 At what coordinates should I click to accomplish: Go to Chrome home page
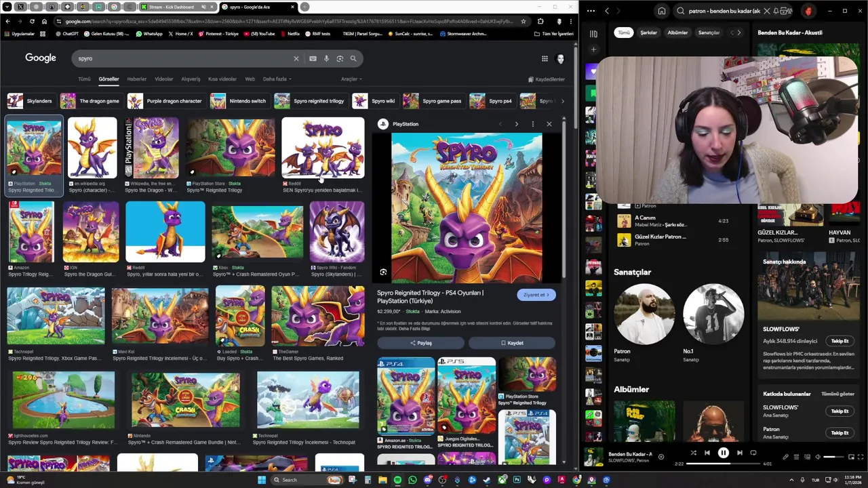tap(44, 21)
